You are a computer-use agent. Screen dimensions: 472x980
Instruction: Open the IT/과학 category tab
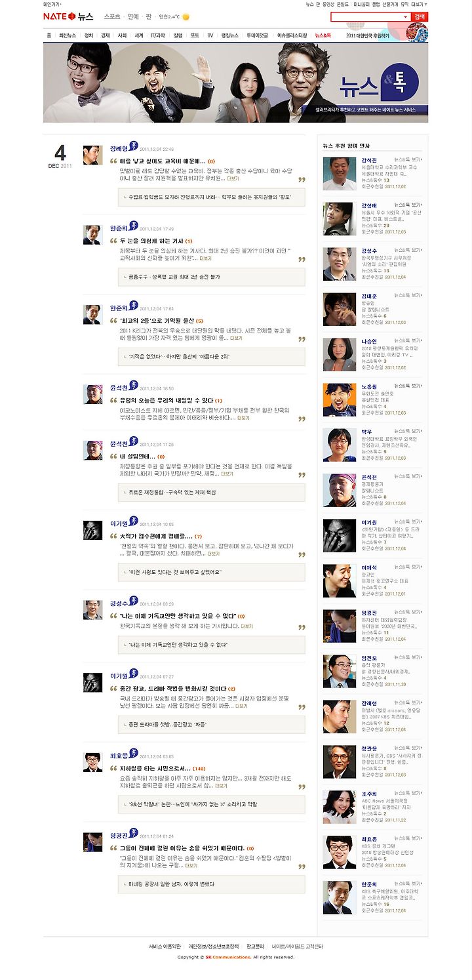click(x=158, y=35)
